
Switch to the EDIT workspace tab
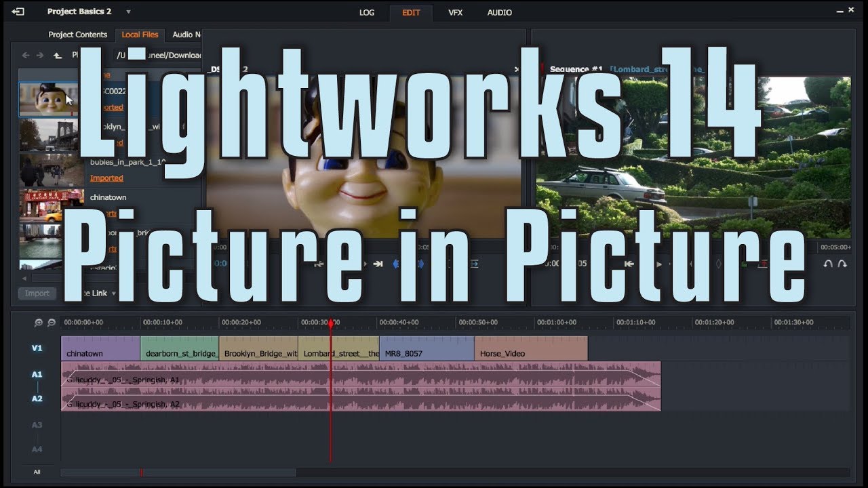tap(411, 12)
